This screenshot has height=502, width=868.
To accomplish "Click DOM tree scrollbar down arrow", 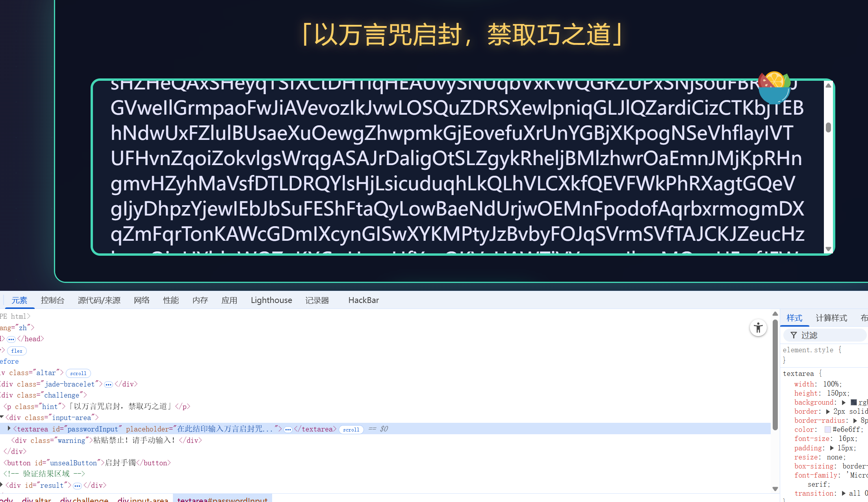I will point(775,489).
